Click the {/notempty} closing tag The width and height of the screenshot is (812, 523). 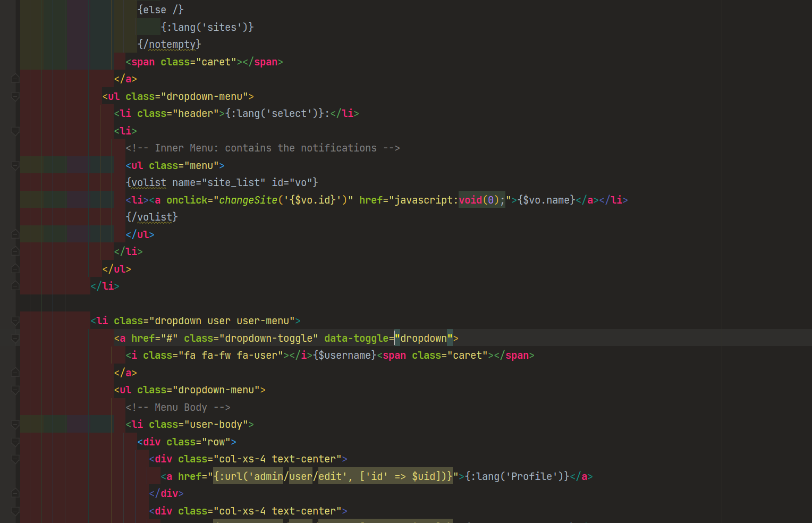click(169, 44)
